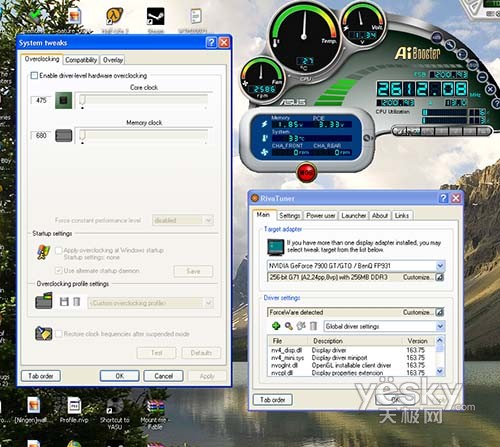Click the monitor icon under Target adapter
Image resolution: width=500 pixels, height=447 pixels.
coord(276,247)
